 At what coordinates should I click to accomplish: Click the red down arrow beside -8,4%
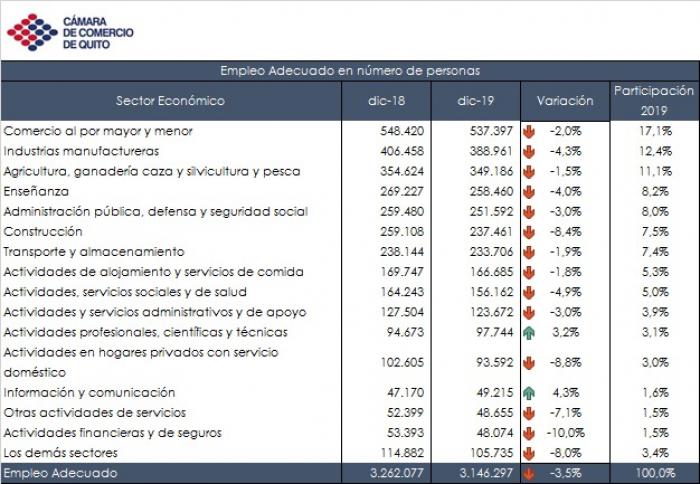pos(529,232)
